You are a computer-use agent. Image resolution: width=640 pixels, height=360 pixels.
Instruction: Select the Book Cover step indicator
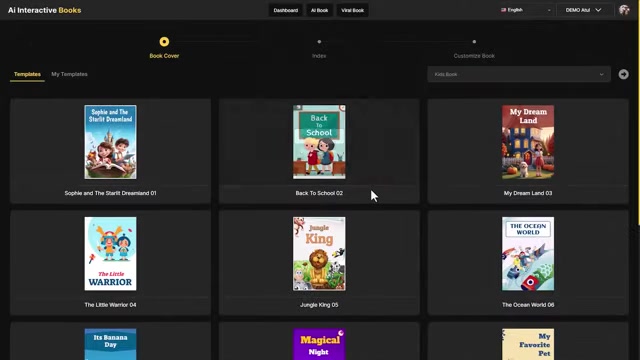[x=164, y=42]
